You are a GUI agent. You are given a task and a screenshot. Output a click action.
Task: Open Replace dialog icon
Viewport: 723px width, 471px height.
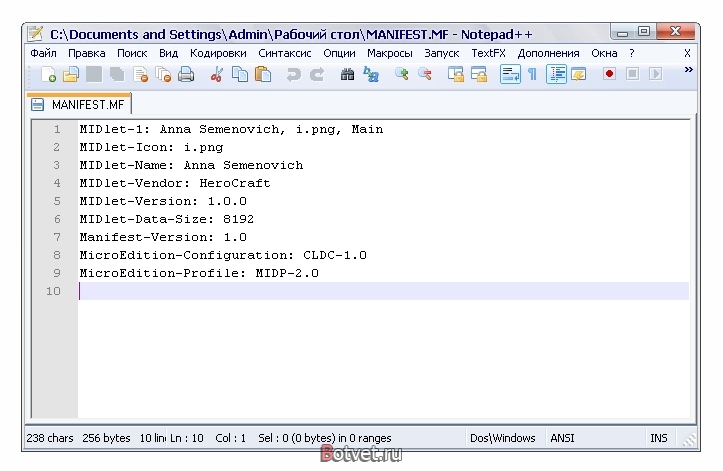[371, 74]
